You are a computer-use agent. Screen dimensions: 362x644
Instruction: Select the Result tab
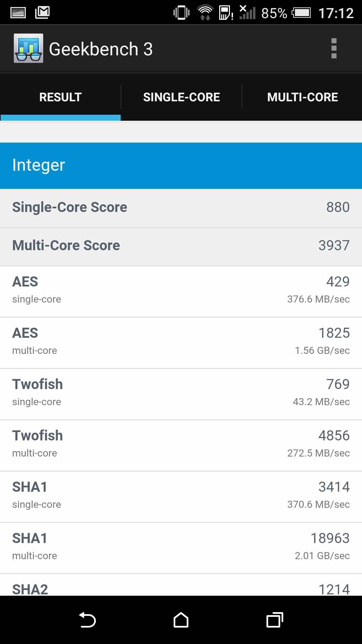pos(61,97)
